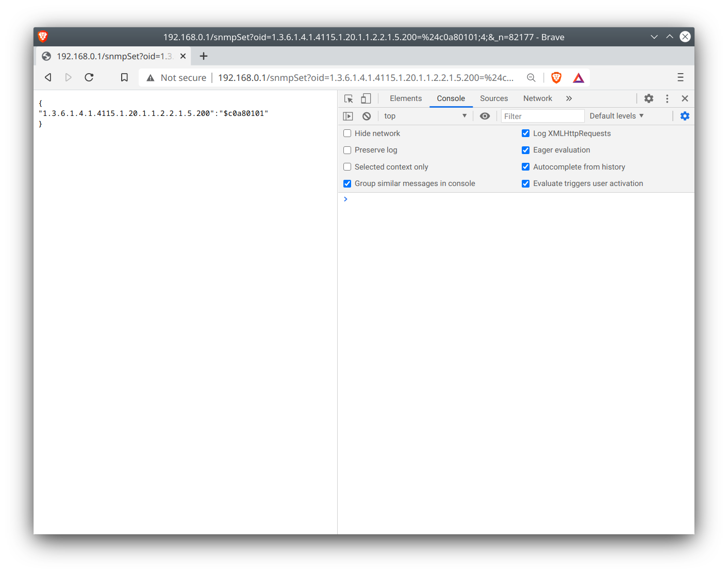Viewport: 728px width, 574px height.
Task: Click the bookmark this page icon
Action: pyautogui.click(x=124, y=77)
